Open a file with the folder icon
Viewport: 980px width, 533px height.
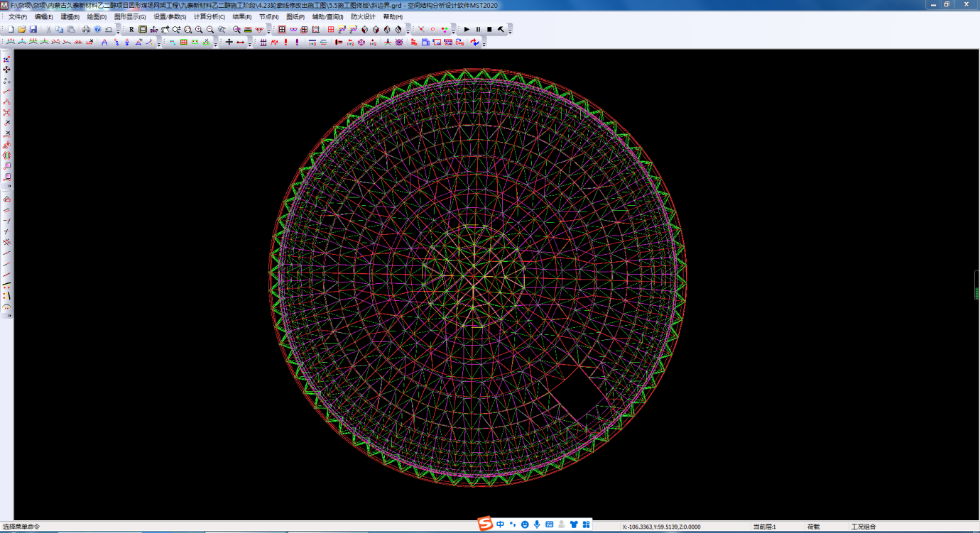[22, 30]
